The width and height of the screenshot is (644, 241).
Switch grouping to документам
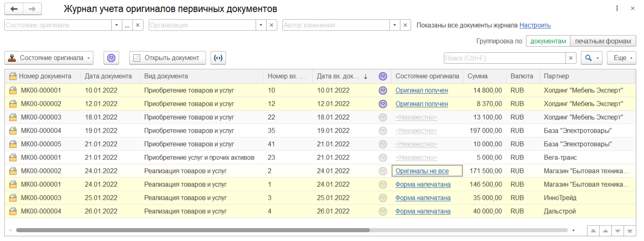(x=548, y=41)
